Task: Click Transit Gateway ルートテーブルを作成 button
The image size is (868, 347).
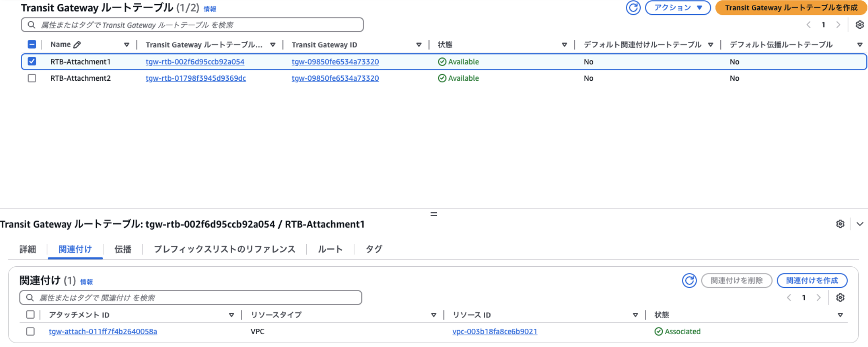Action: [x=791, y=8]
